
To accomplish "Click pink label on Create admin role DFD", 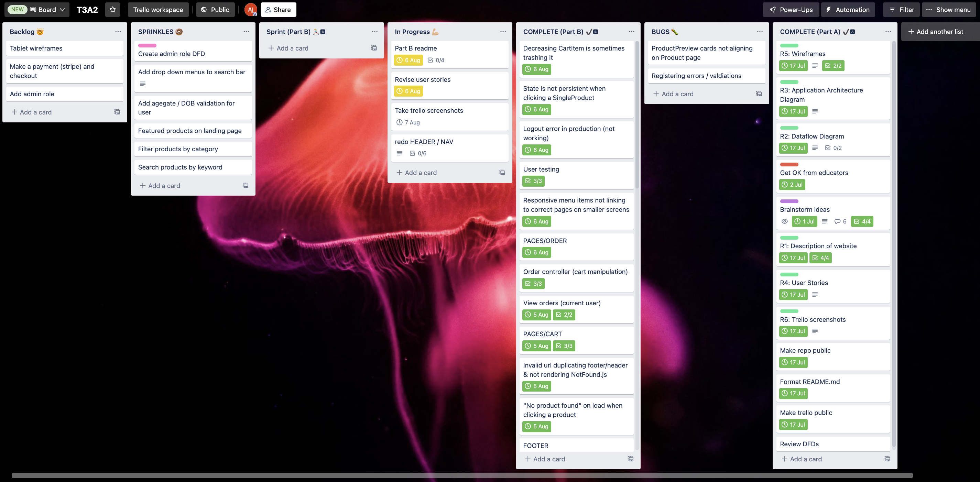I will point(147,45).
